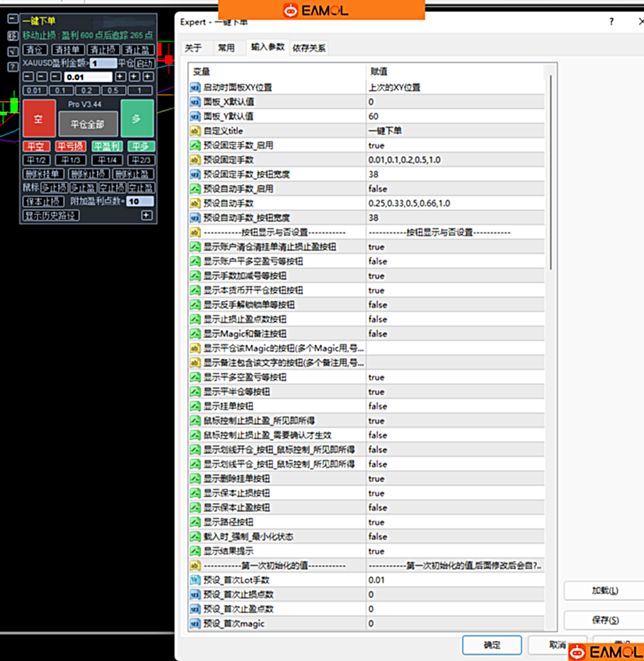644x661 pixels.
Task: Click double icon of 预设_首次Lot手数 row
Action: point(195,580)
